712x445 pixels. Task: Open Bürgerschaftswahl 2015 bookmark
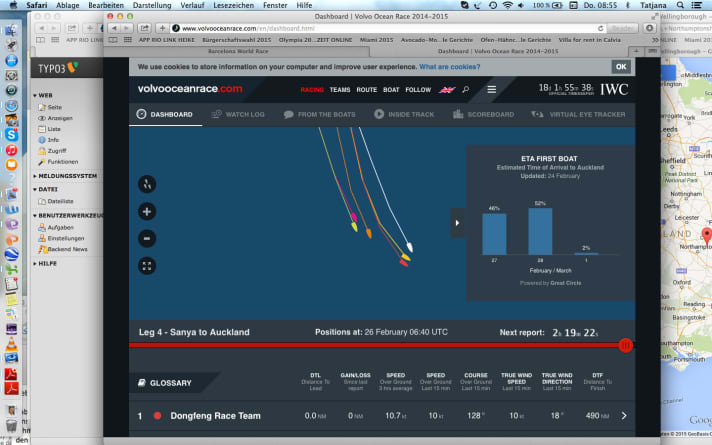click(x=237, y=40)
